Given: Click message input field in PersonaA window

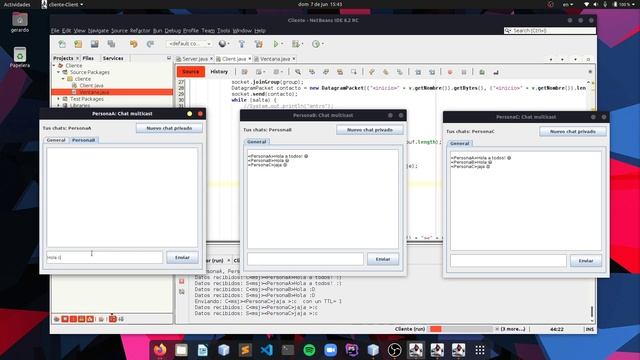Looking at the screenshot, I should pos(104,258).
